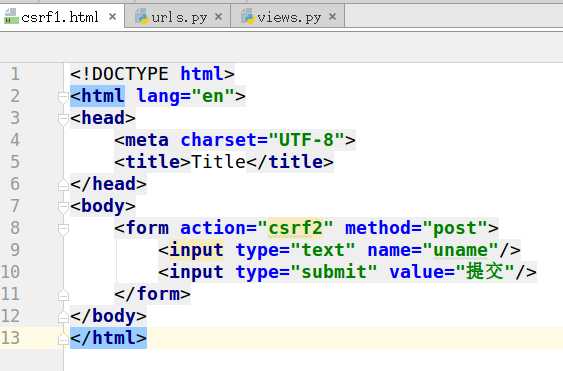Click the "text" type attribute value
The height and width of the screenshot is (371, 563).
(323, 250)
